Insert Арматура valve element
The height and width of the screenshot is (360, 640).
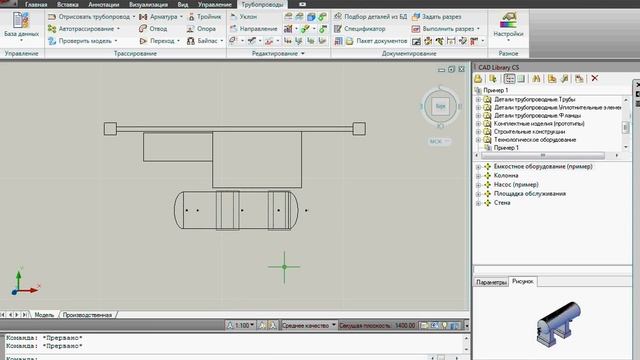pyautogui.click(x=158, y=17)
